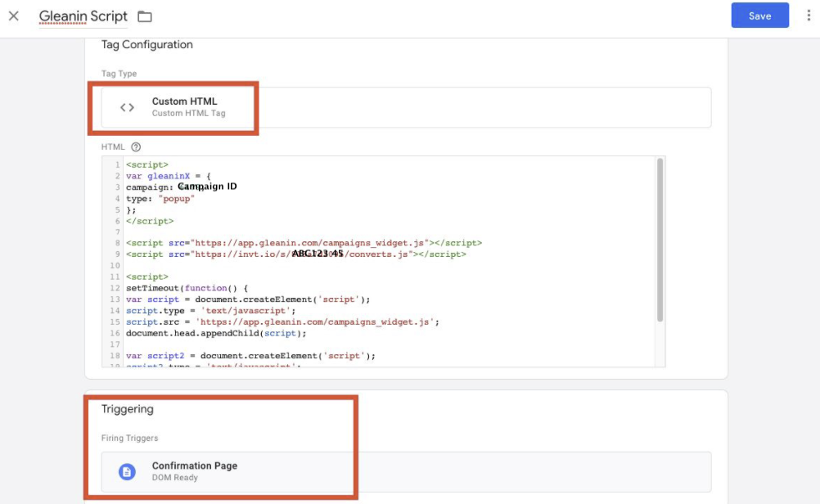Click the HTML editor vertical scrollbar
Screen dimensions: 820x504
tap(660, 240)
